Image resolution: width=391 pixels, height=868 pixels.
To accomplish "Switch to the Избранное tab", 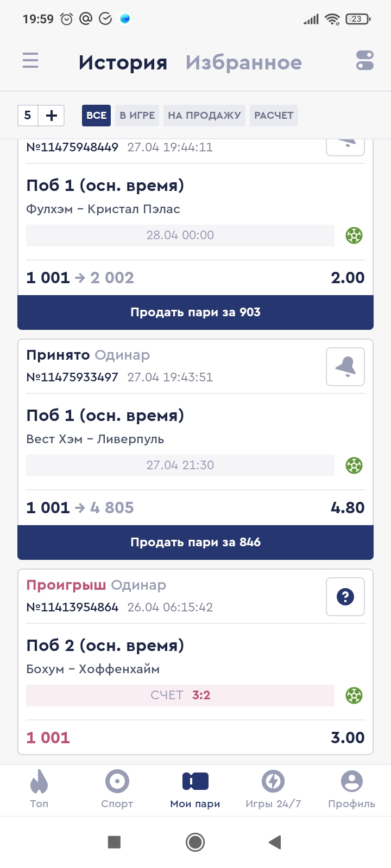I will point(243,63).
